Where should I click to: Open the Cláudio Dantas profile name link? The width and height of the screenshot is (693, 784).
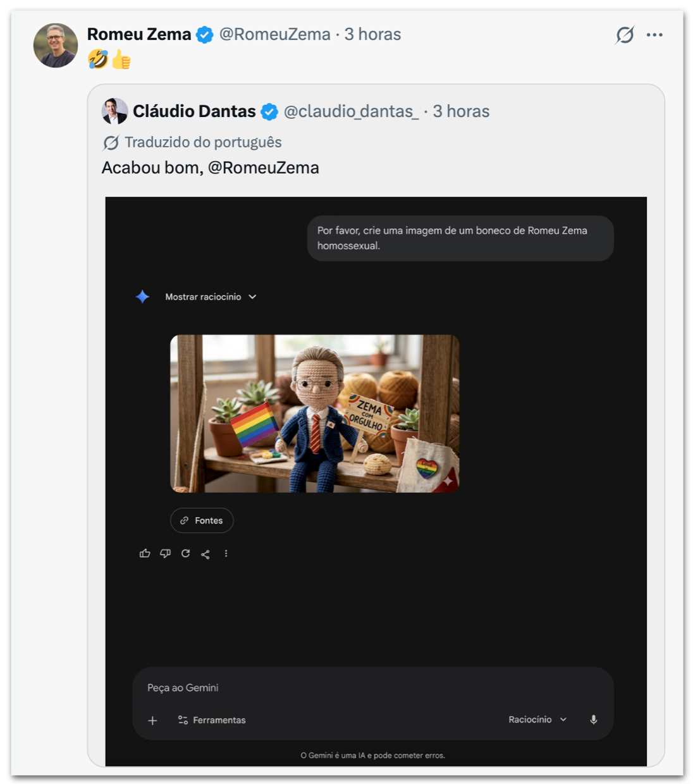pos(194,111)
